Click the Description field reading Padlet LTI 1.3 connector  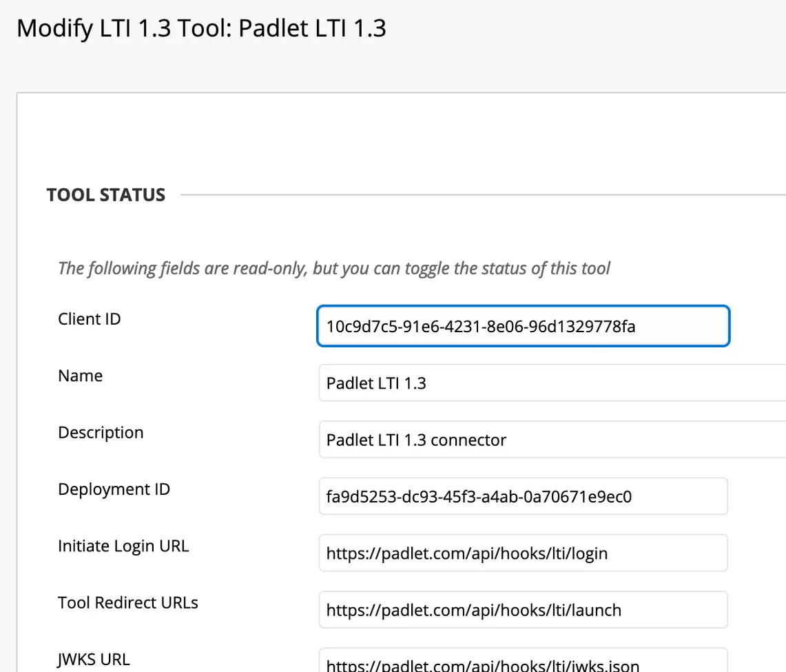tap(552, 439)
